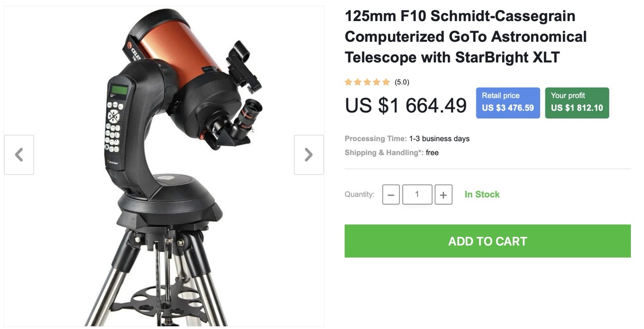Open the (5.0) rating reviews

tap(402, 82)
